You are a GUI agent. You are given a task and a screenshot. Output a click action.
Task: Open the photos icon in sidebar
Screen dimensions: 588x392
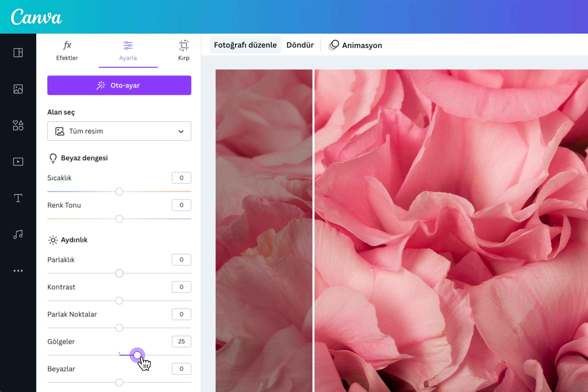tap(18, 89)
